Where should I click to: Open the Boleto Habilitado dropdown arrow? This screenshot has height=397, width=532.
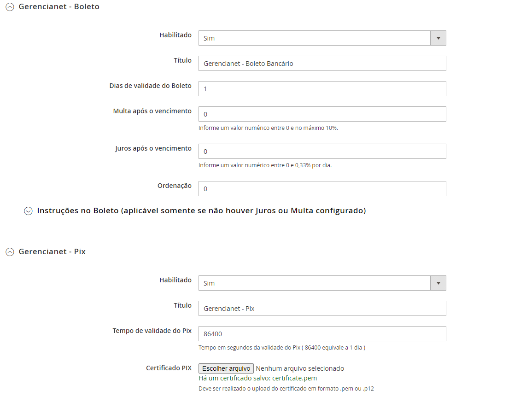pyautogui.click(x=438, y=38)
